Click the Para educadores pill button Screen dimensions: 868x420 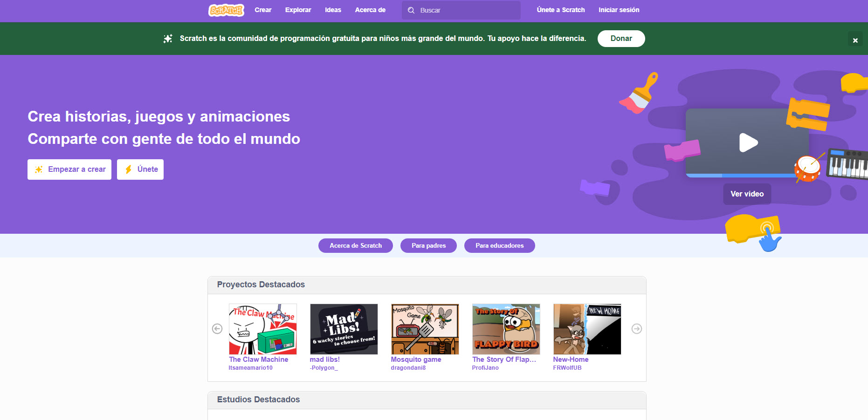pyautogui.click(x=499, y=245)
